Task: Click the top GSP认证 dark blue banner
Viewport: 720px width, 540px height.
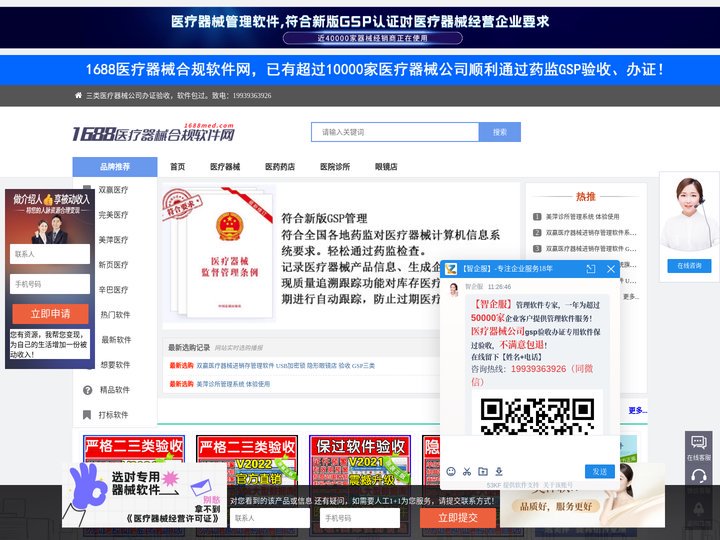Action: [x=360, y=27]
